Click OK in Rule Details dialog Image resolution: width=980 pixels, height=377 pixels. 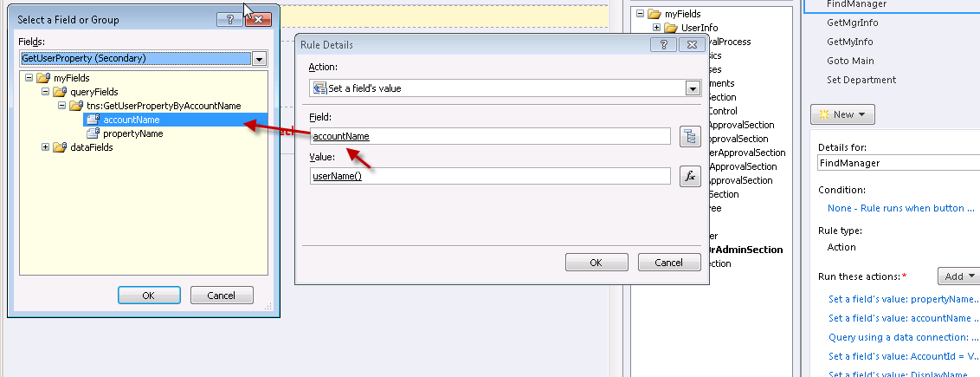596,263
